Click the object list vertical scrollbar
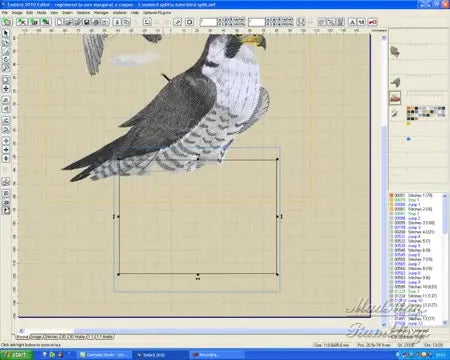Image resolution: width=450 pixels, height=360 pixels. coord(445,259)
